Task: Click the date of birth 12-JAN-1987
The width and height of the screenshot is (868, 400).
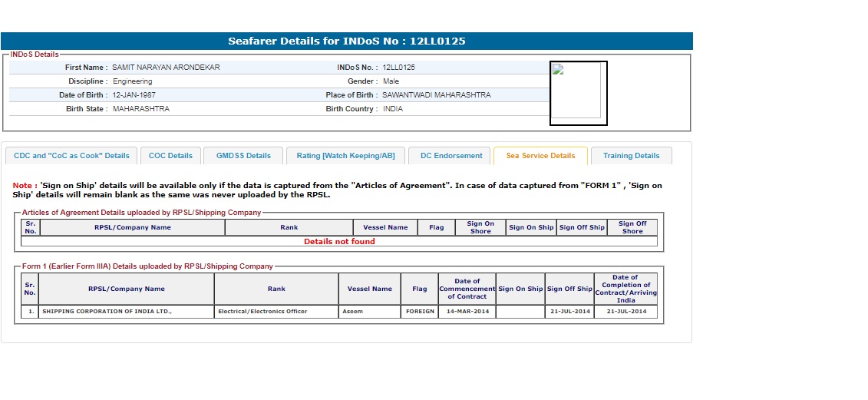Action: (134, 95)
